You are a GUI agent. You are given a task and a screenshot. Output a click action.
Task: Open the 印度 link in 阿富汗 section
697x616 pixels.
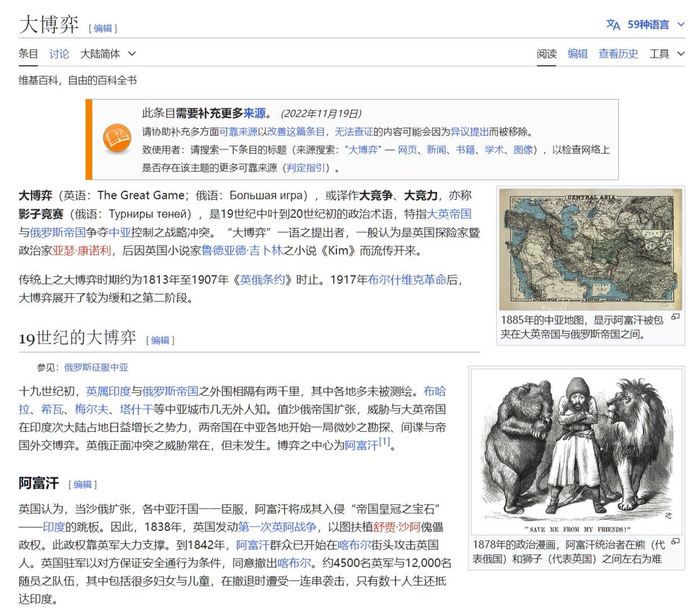(53, 527)
